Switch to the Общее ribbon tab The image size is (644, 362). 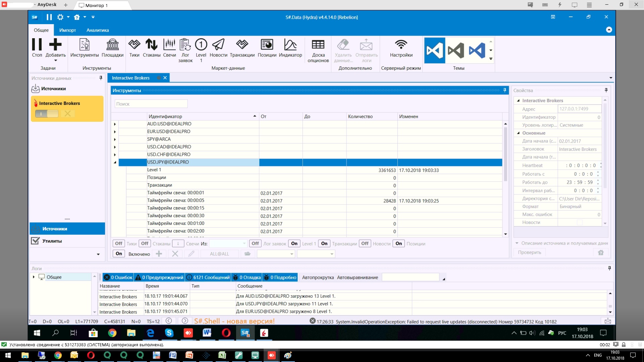pyautogui.click(x=41, y=30)
